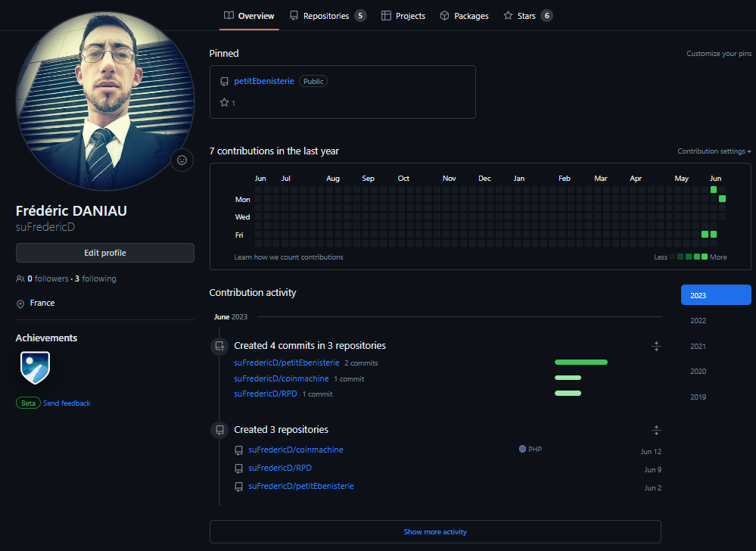Click the petitEbenisterie commits progress bar
Viewport: 756px width, 551px height.
point(581,362)
